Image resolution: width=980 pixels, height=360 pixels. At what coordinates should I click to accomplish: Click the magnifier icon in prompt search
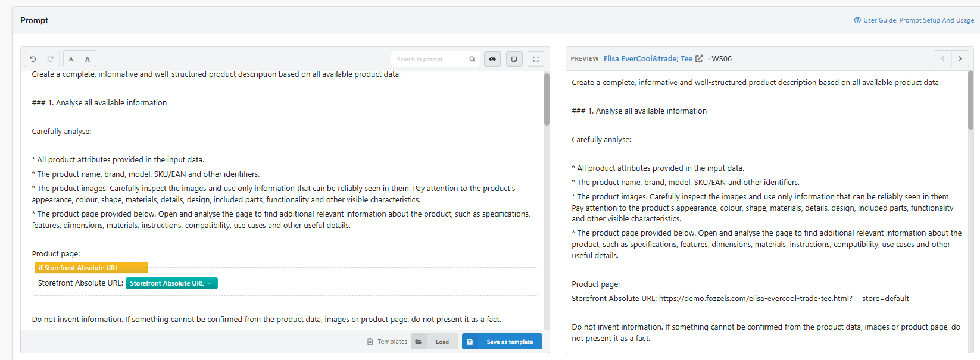pos(472,59)
